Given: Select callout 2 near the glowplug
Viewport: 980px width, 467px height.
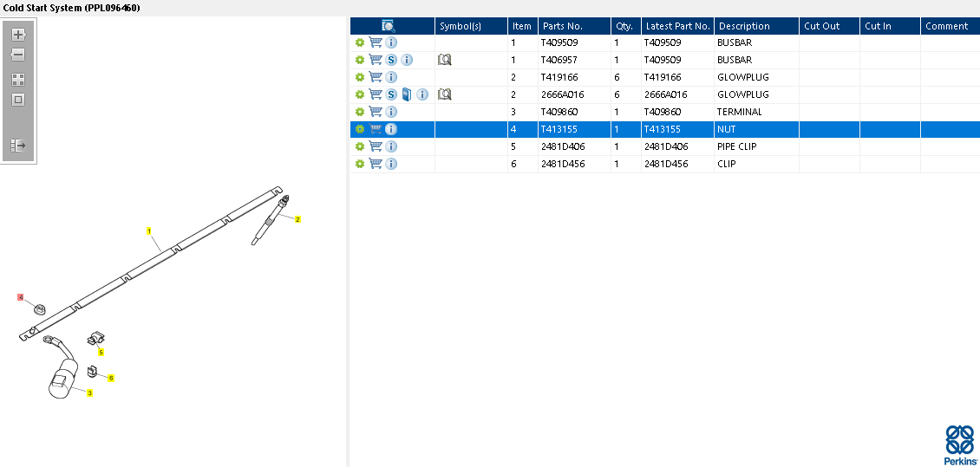Looking at the screenshot, I should click(297, 219).
